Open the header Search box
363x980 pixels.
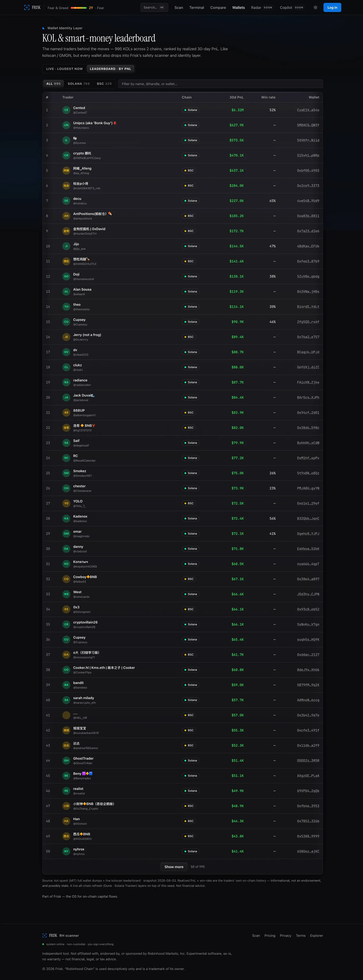(x=154, y=8)
